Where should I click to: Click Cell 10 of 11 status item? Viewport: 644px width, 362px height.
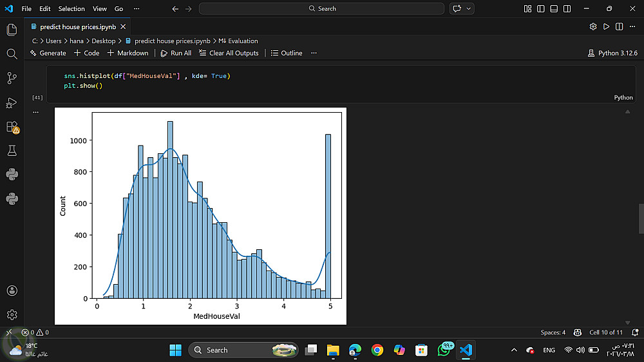(x=606, y=332)
